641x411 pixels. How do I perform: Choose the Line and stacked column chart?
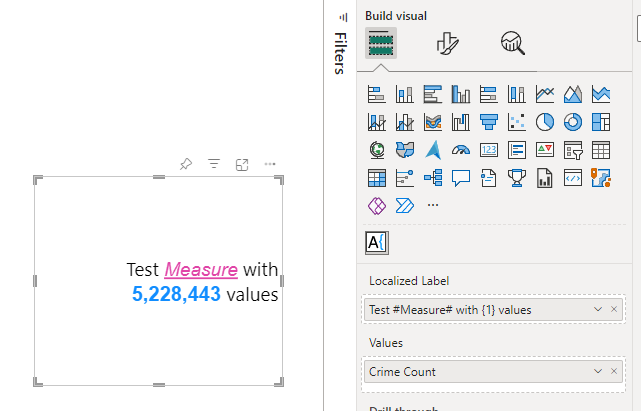[377, 122]
